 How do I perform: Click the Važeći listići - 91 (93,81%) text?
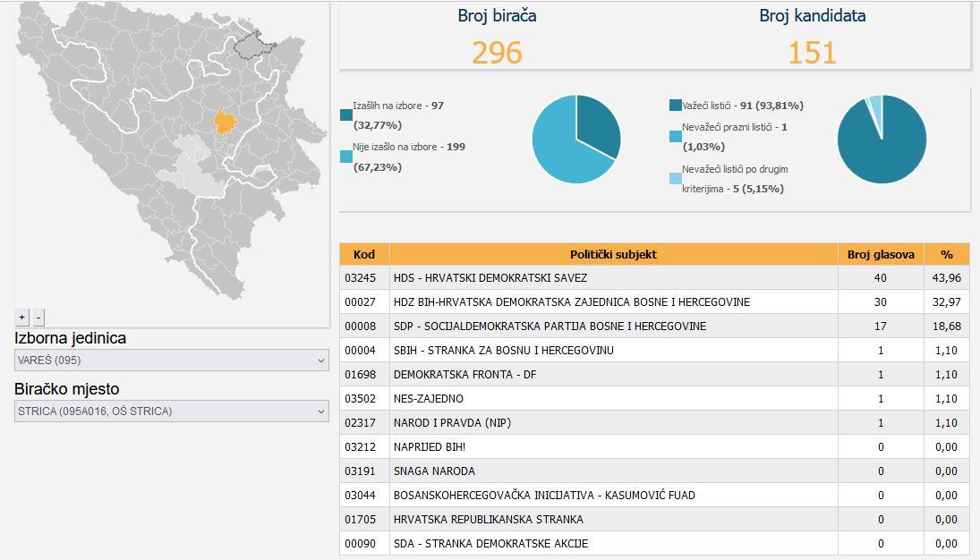click(x=743, y=106)
